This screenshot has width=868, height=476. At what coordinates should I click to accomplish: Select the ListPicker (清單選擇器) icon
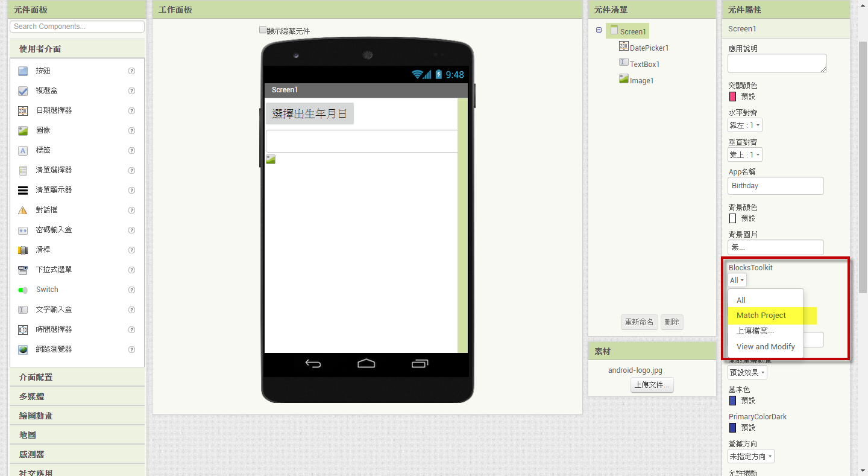(23, 171)
